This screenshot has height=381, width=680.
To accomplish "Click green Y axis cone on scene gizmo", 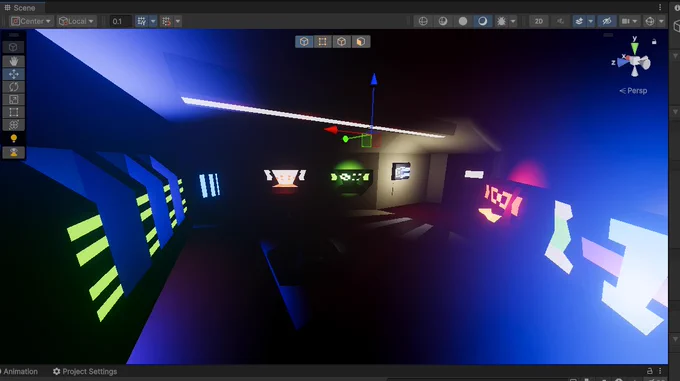I will tap(634, 47).
